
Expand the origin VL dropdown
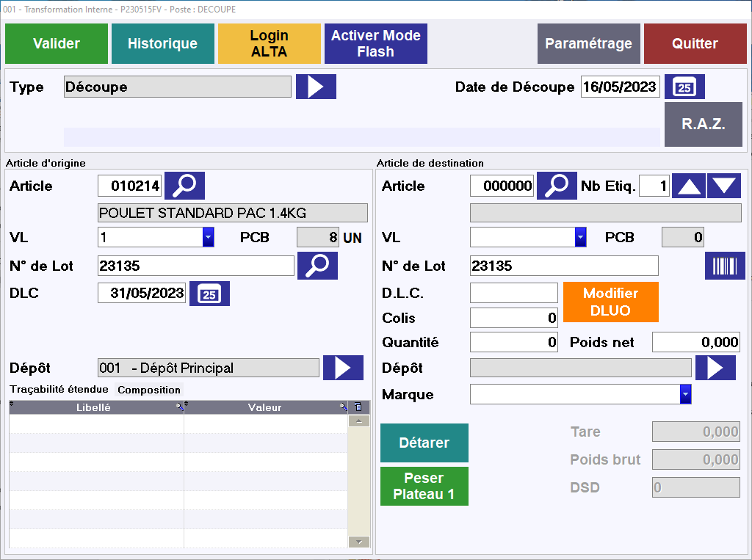click(x=209, y=237)
